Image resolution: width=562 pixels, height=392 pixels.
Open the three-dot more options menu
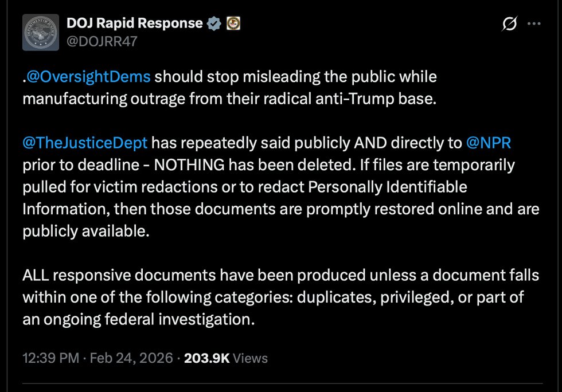tap(533, 24)
